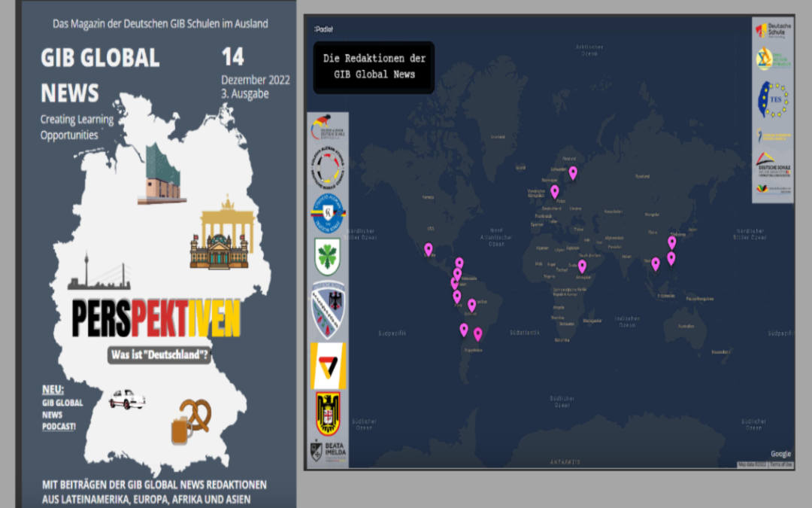Click the map pin near Finland
The image size is (812, 508).
click(x=573, y=172)
